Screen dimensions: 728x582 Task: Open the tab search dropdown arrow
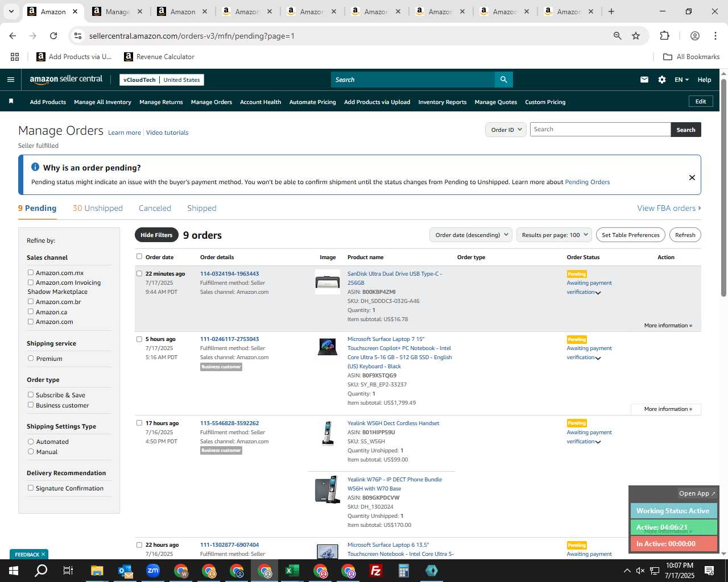(x=11, y=11)
